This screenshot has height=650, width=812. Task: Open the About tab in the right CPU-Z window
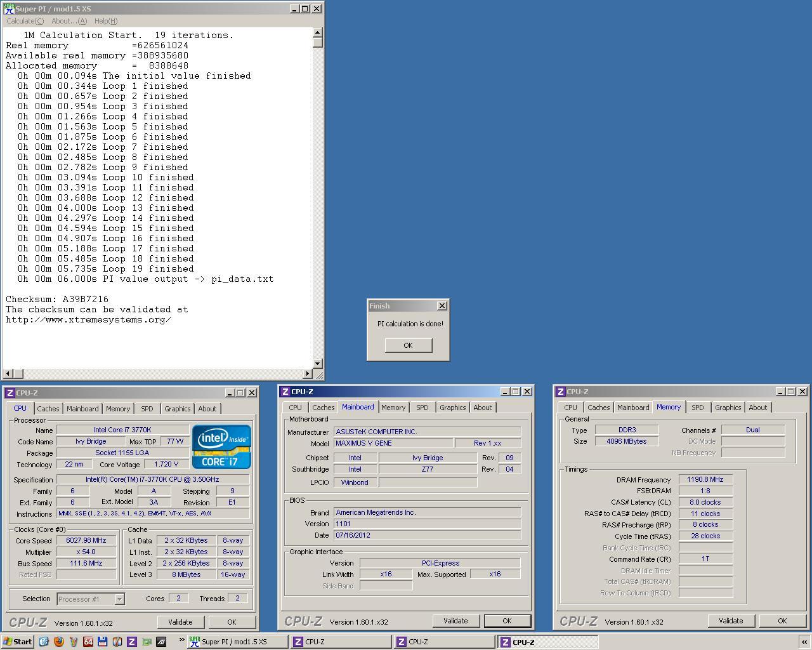pos(757,408)
